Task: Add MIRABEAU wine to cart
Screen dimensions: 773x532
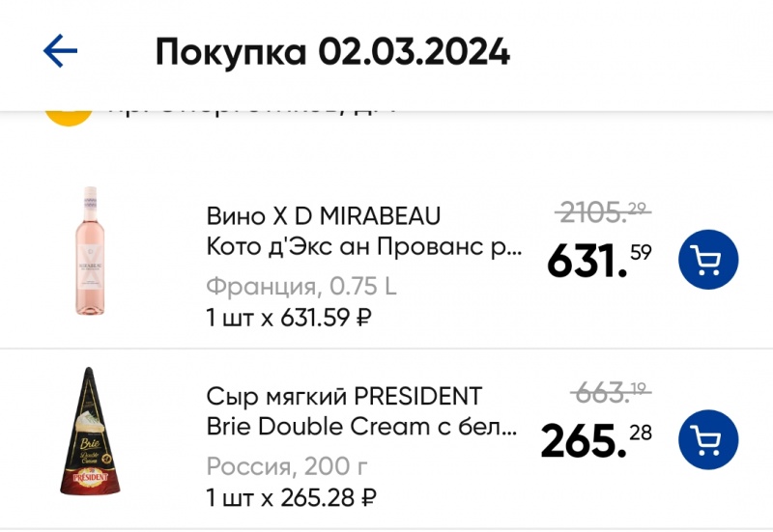Action: click(708, 260)
